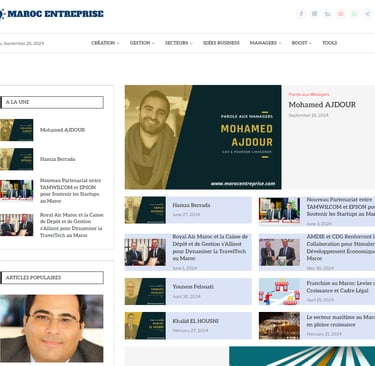Open the large Mohamed Ajdour banner image
The image size is (375, 366).
(x=203, y=137)
